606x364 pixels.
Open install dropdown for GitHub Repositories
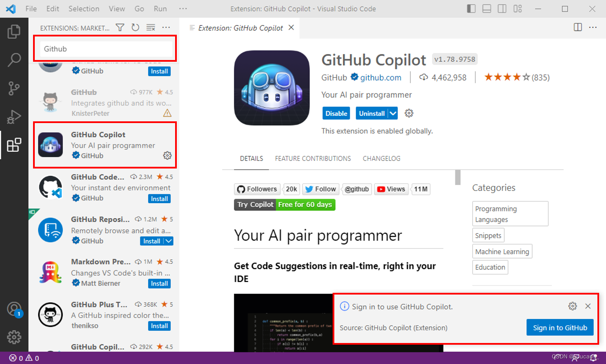pos(169,241)
